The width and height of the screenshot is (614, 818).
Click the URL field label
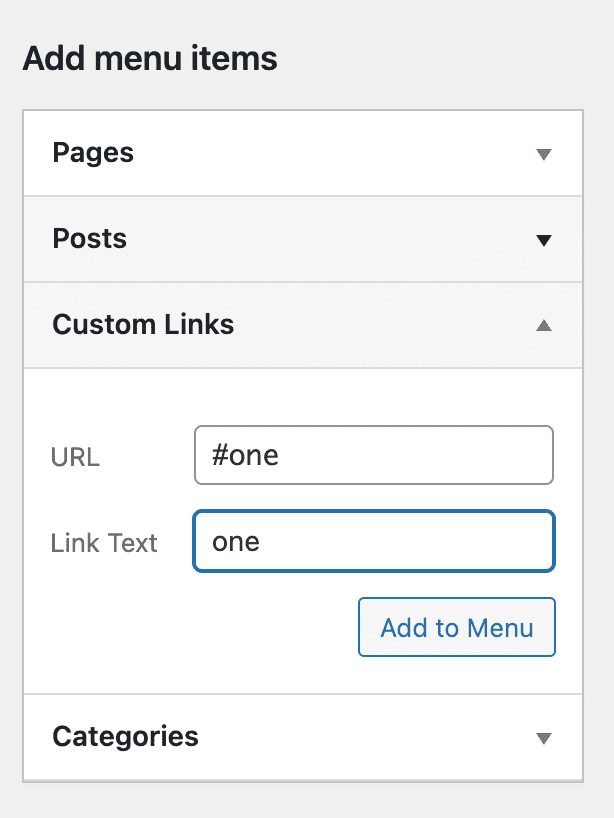coord(75,457)
